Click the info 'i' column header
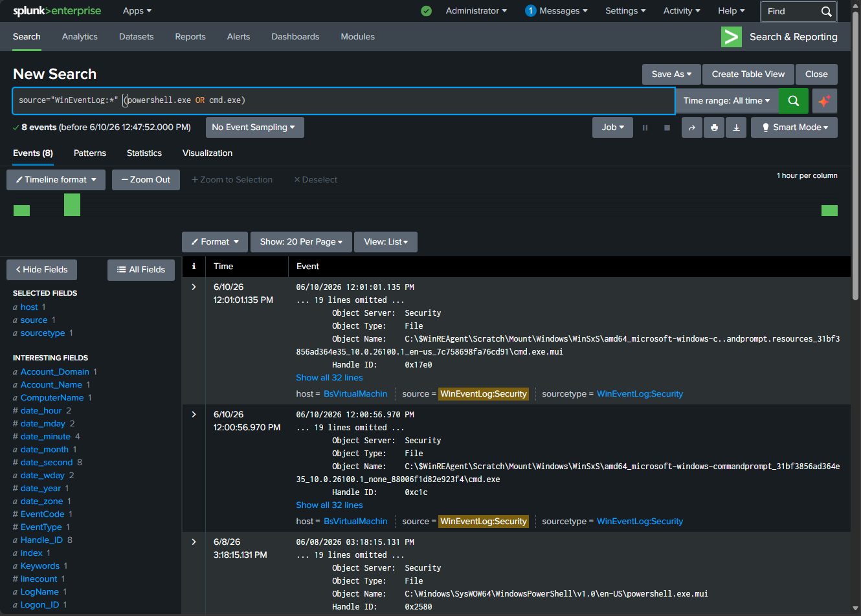 click(194, 267)
